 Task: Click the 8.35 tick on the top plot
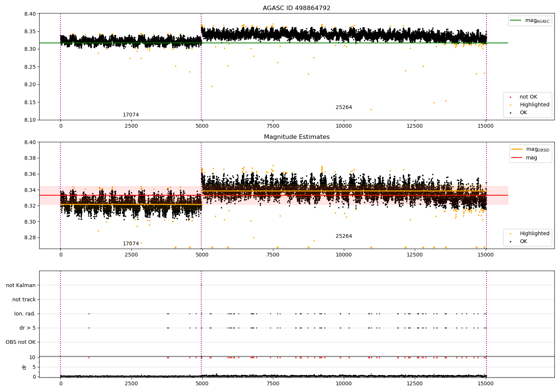pos(30,31)
